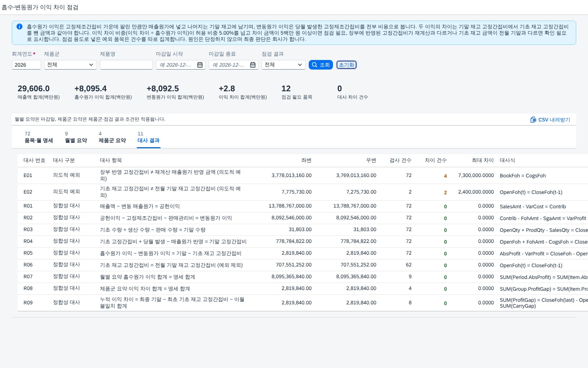Click the 검사 건수 column header

pos(401,160)
